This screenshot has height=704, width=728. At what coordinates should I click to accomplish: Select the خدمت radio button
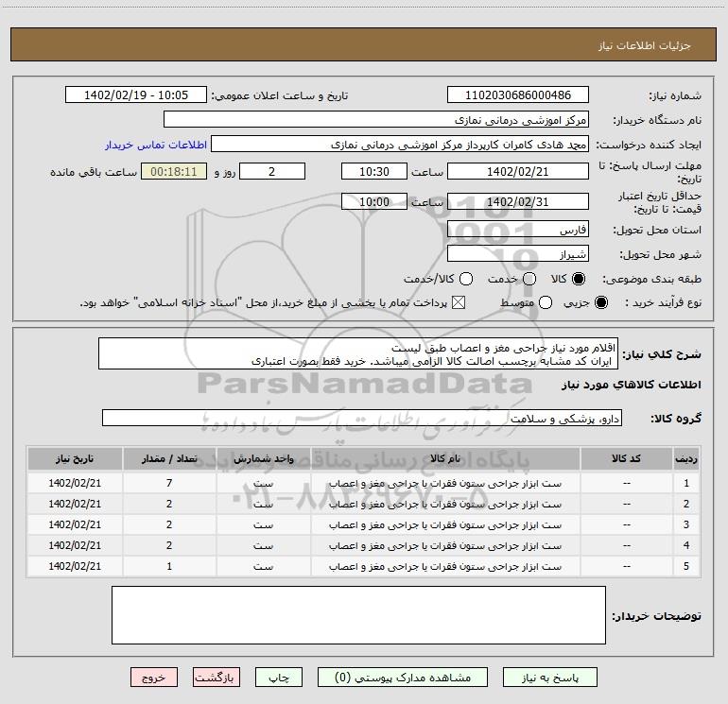(529, 279)
